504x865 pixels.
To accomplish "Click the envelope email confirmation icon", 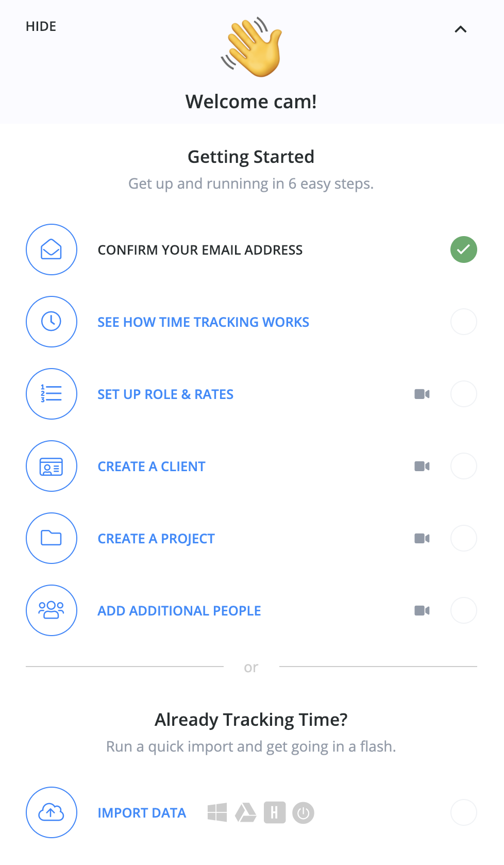I will tap(52, 249).
